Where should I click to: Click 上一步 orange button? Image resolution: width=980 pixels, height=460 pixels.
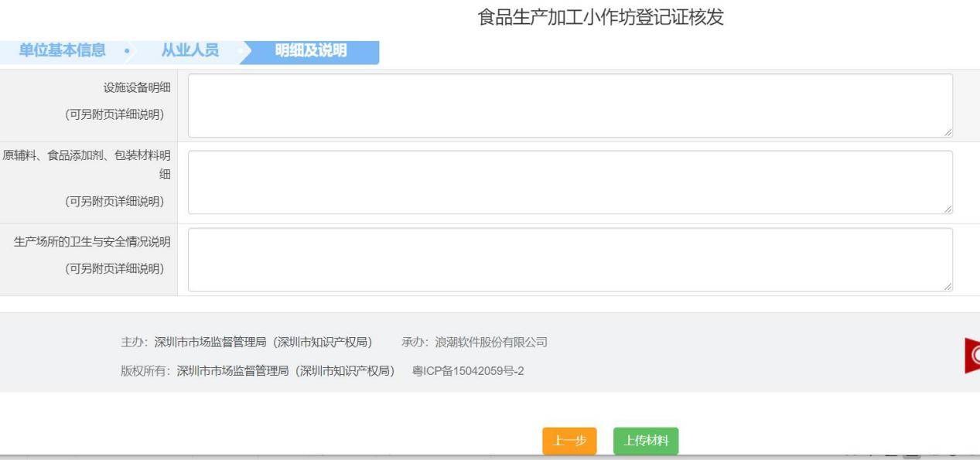(569, 441)
